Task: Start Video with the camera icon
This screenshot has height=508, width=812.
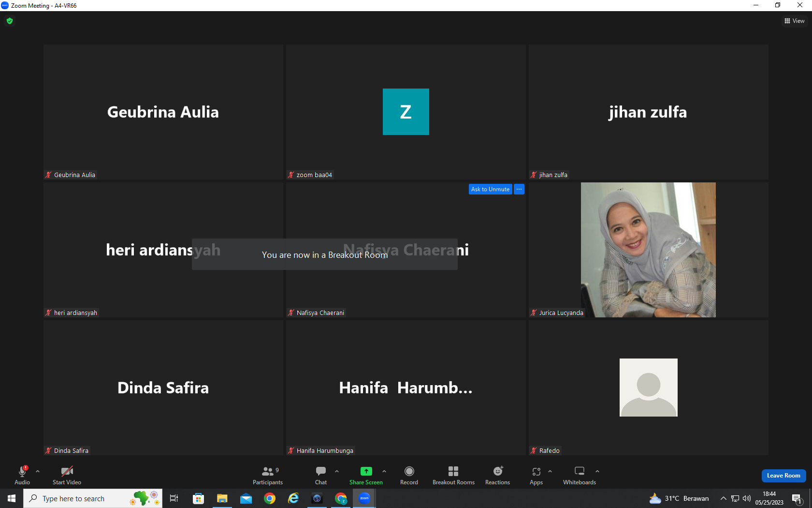Action: [67, 471]
